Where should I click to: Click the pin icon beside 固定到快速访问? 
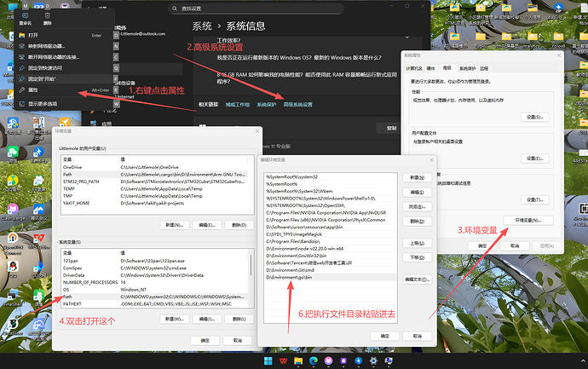pos(22,67)
